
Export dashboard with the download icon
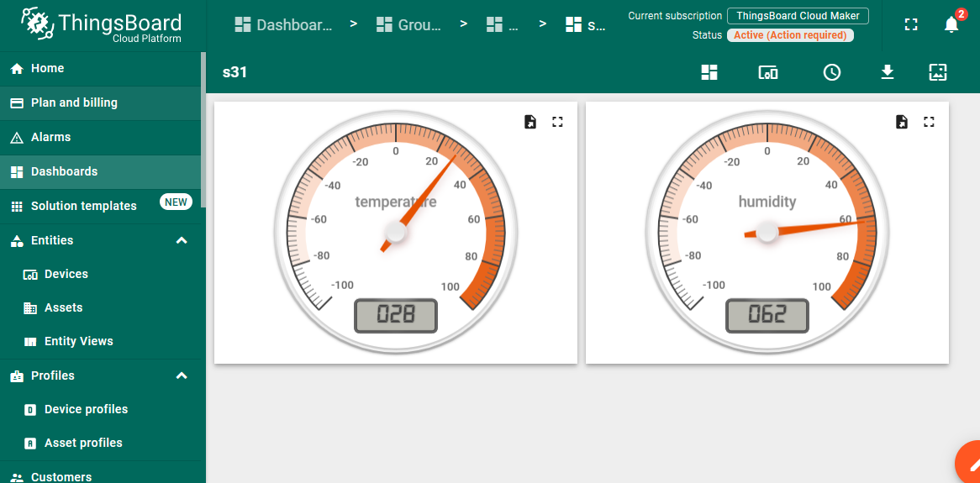click(888, 72)
